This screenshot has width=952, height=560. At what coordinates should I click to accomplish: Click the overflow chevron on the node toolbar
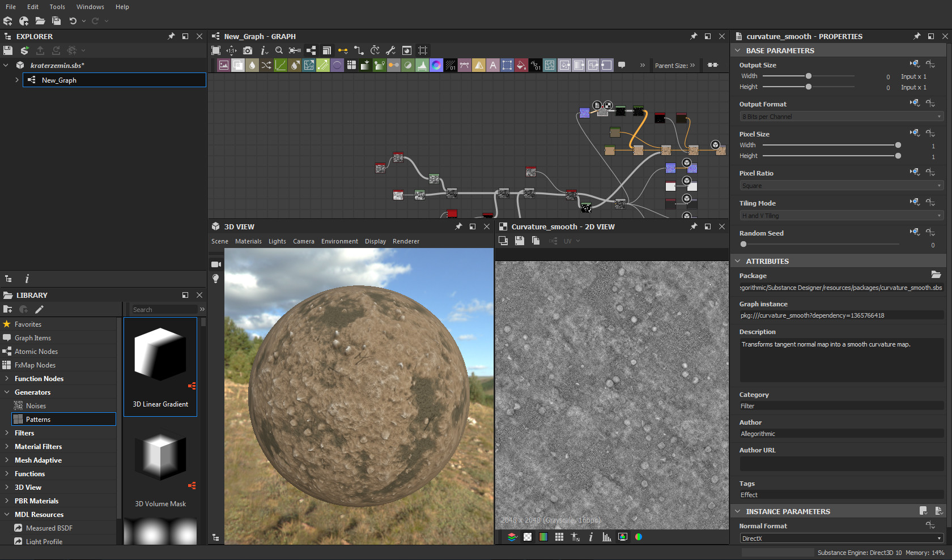pyautogui.click(x=643, y=65)
